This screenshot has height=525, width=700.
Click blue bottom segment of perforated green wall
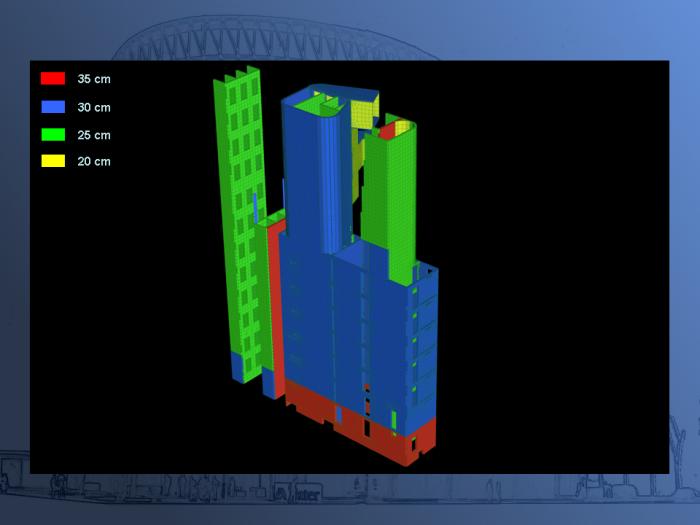click(x=238, y=366)
